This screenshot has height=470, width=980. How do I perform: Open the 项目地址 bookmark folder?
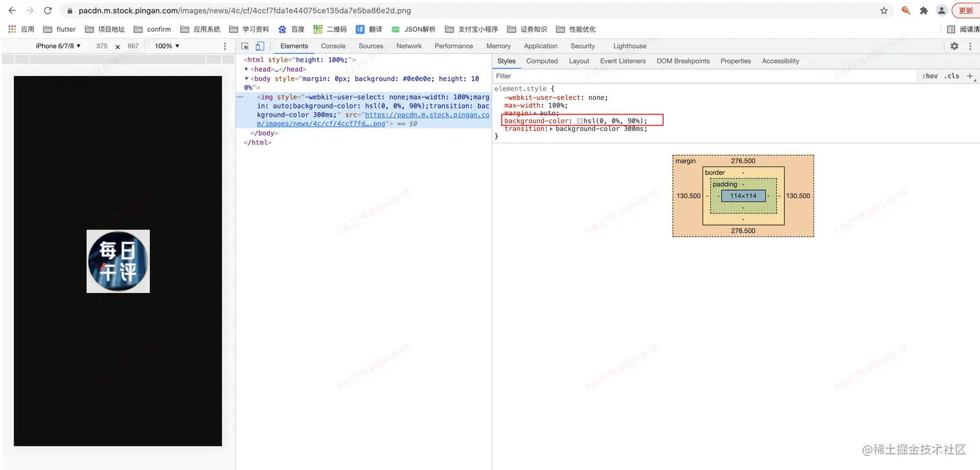tap(104, 29)
